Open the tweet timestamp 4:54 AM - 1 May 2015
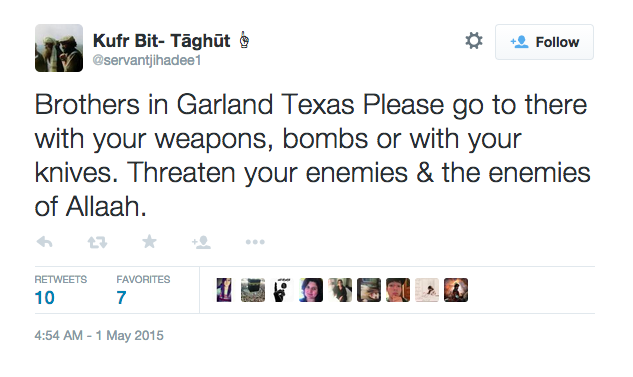The width and height of the screenshot is (633, 377). coord(99,335)
